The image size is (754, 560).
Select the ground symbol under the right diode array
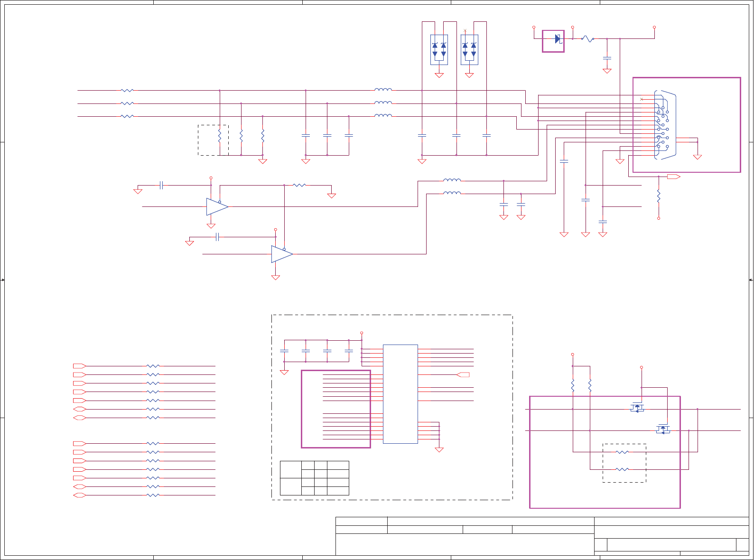[469, 75]
